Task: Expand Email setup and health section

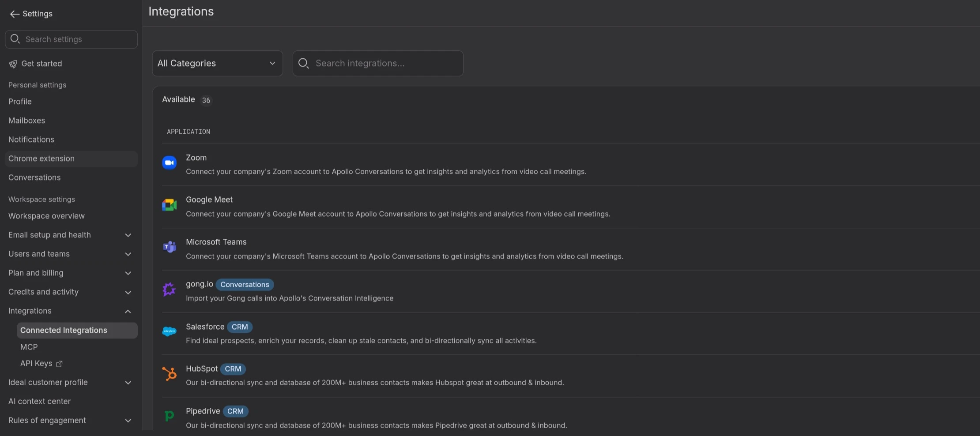Action: 128,235
